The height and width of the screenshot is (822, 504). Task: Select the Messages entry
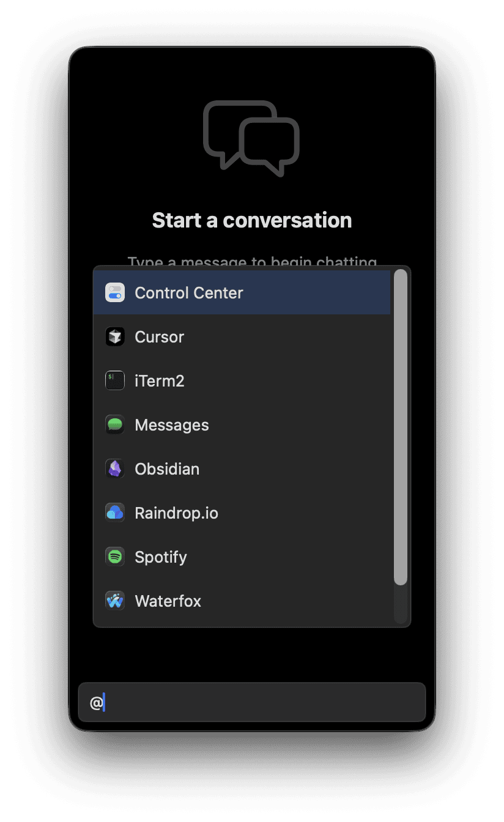pyautogui.click(x=242, y=424)
